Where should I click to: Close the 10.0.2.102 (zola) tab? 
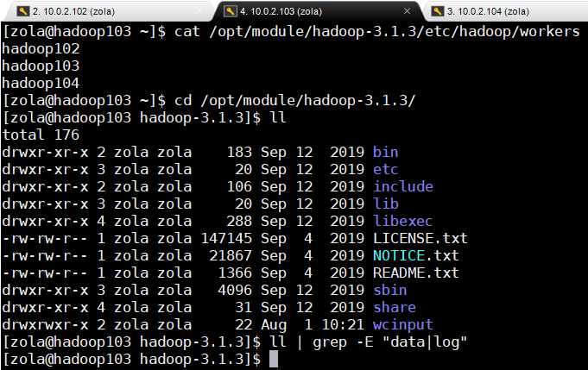click(x=199, y=11)
